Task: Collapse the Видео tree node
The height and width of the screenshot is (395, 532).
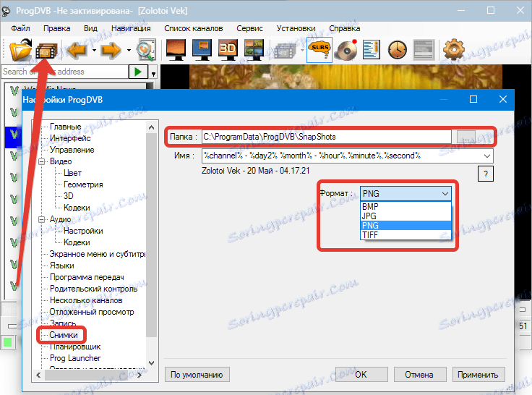Action: click(x=42, y=161)
